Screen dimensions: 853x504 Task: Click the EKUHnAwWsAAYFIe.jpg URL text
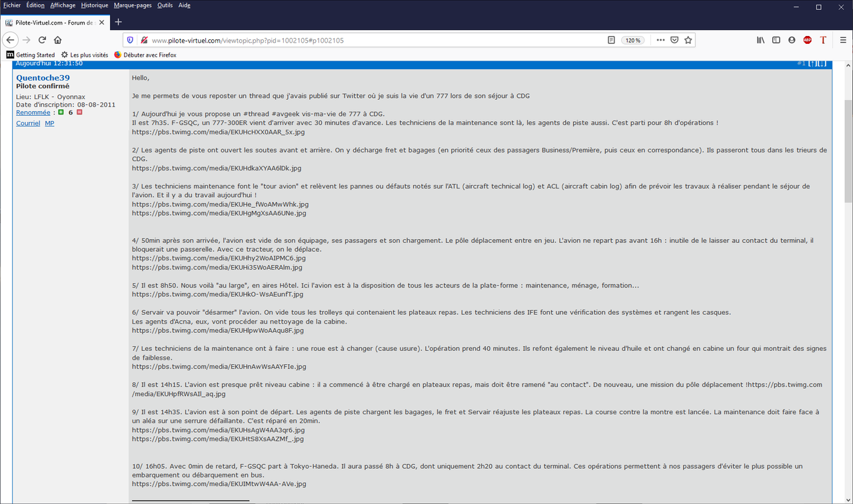219,367
